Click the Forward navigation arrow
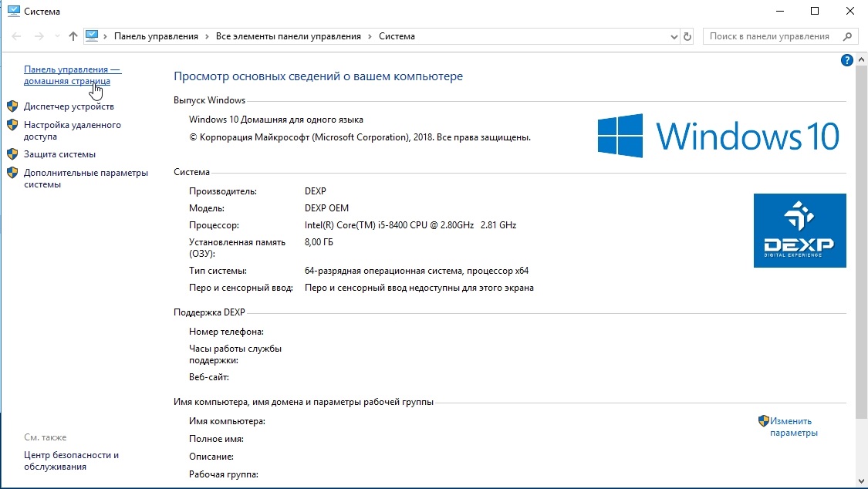This screenshot has height=489, width=868. [39, 36]
